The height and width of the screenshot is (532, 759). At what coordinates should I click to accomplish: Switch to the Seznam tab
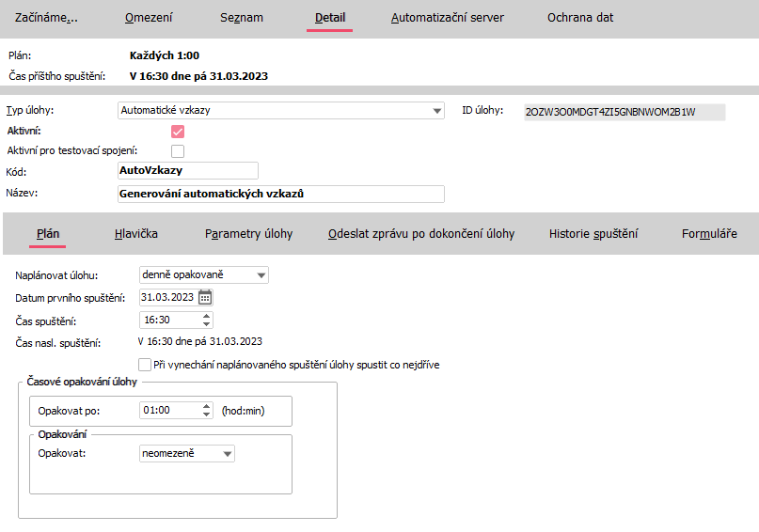click(242, 18)
